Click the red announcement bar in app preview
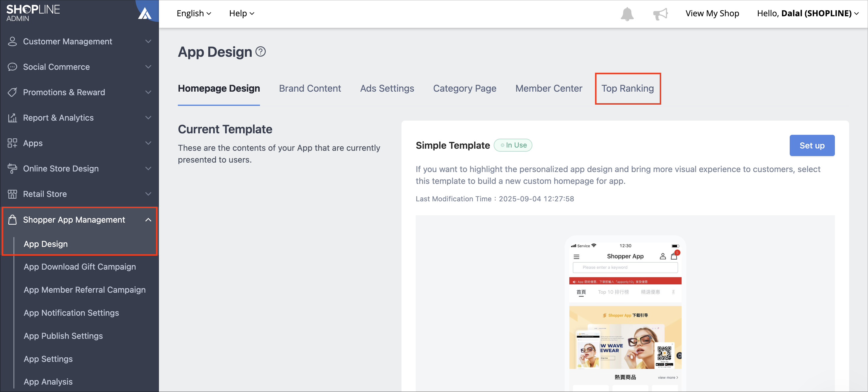Viewport: 868px width, 392px height. pyautogui.click(x=625, y=281)
